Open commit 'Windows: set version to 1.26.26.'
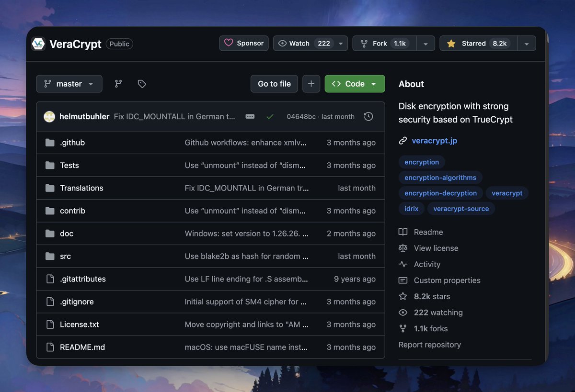The image size is (575, 392). click(x=247, y=234)
